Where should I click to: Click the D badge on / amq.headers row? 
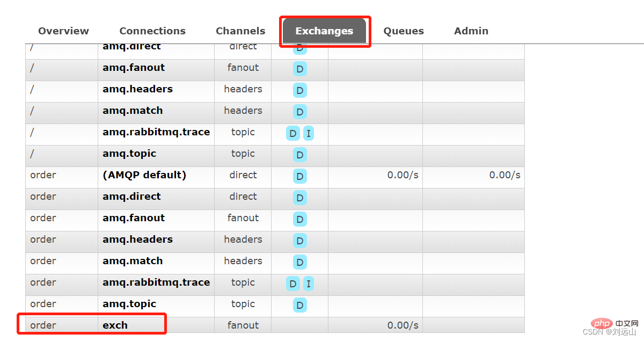[300, 90]
